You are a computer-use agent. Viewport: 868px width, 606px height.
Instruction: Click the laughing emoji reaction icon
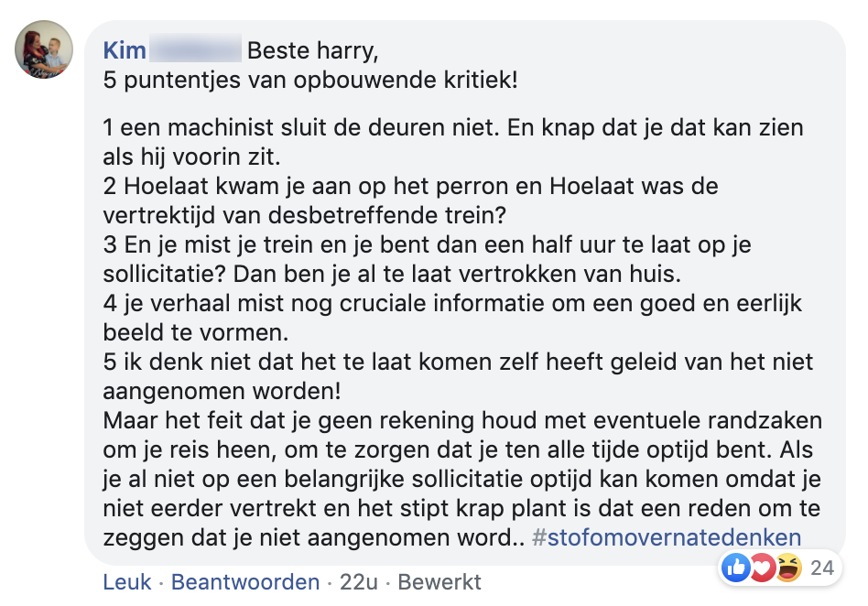click(787, 568)
